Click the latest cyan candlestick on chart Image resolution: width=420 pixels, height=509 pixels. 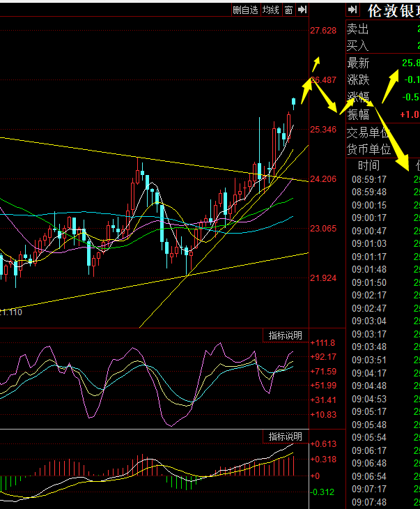(294, 103)
